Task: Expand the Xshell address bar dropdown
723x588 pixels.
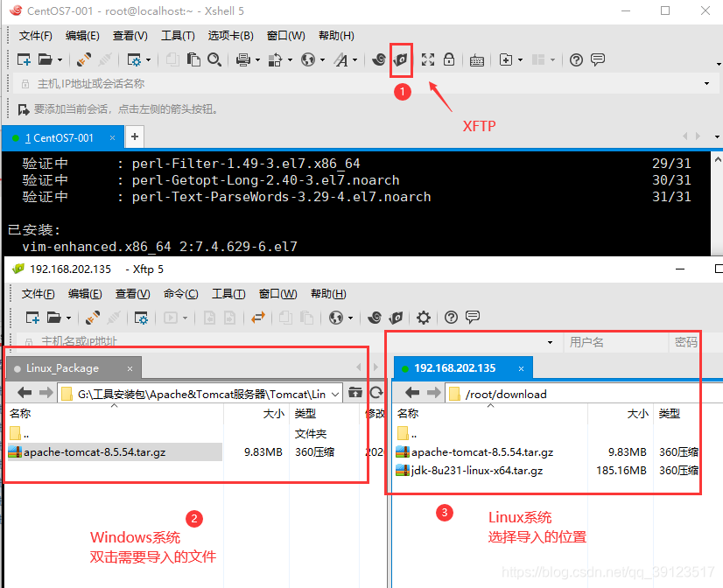Action: [x=706, y=84]
